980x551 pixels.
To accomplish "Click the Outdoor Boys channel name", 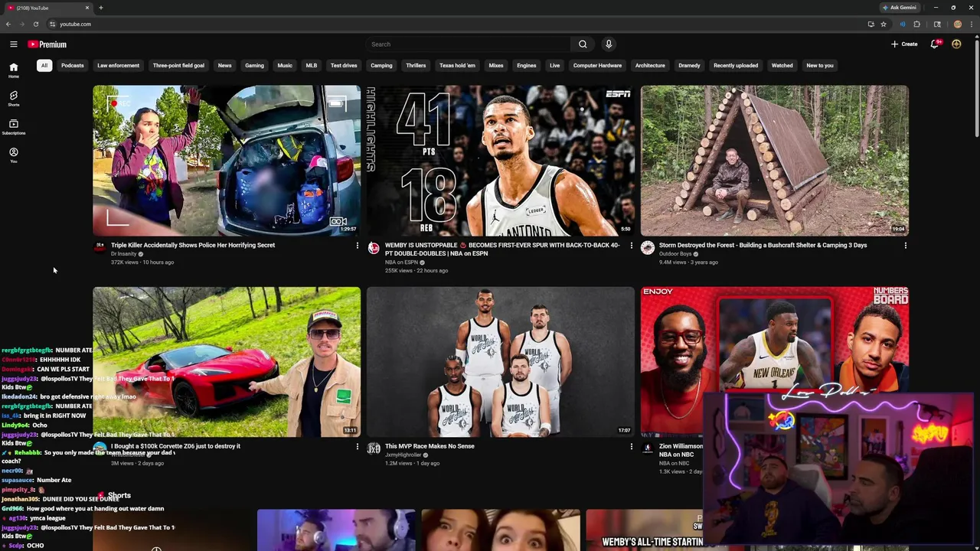I will 675,254.
